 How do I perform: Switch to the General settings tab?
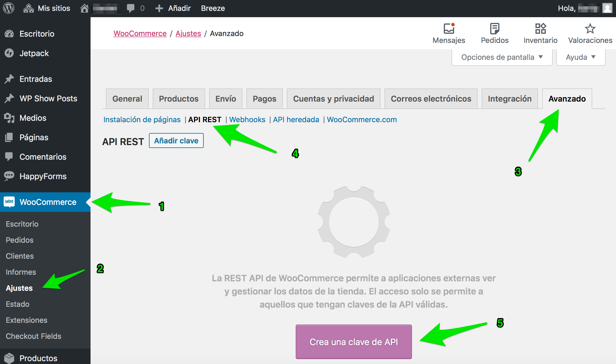(x=127, y=99)
